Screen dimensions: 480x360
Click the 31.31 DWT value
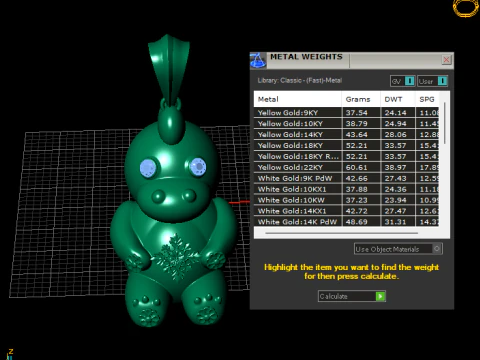click(395, 222)
